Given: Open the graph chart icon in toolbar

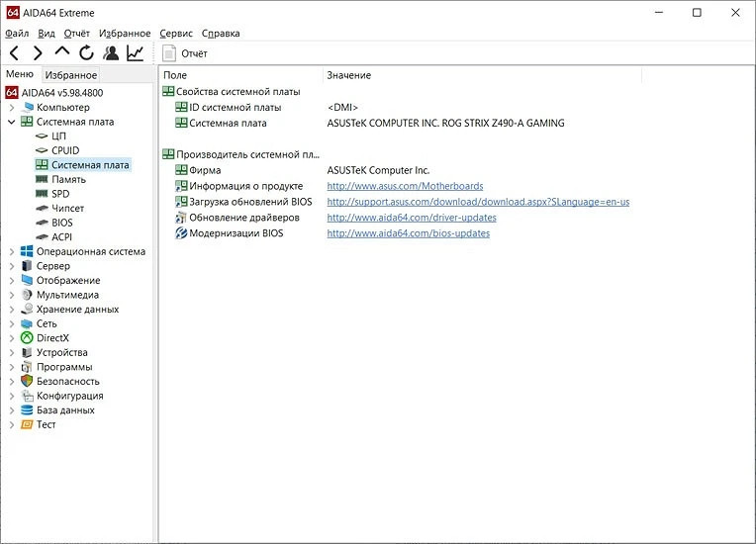Looking at the screenshot, I should (135, 53).
